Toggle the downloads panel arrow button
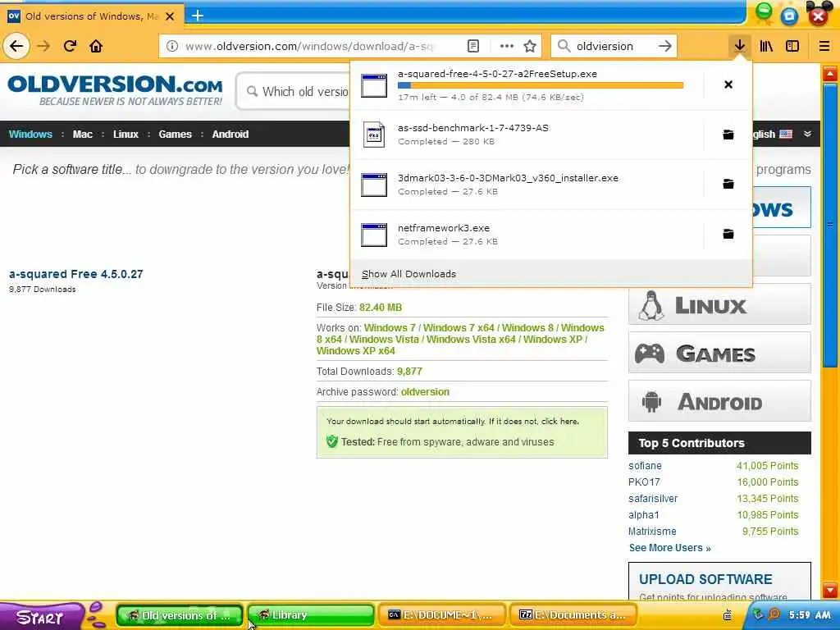 coord(740,46)
